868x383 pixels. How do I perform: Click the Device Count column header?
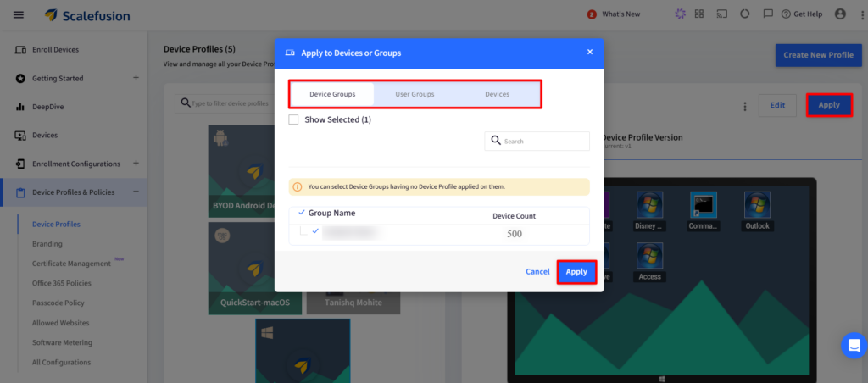pos(514,216)
